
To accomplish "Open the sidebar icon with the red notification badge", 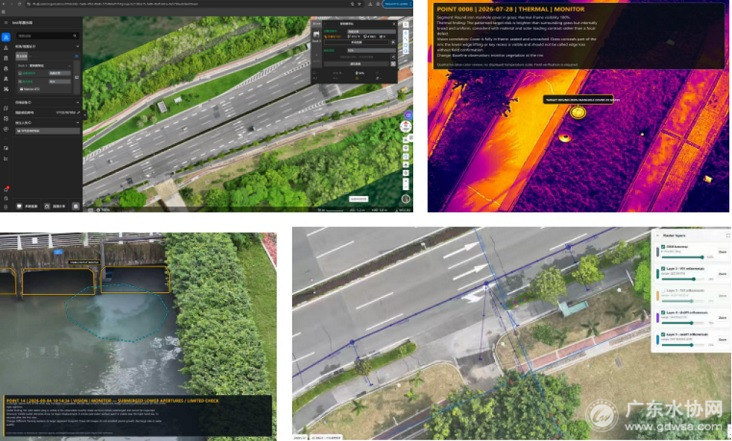I will pyautogui.click(x=6, y=189).
